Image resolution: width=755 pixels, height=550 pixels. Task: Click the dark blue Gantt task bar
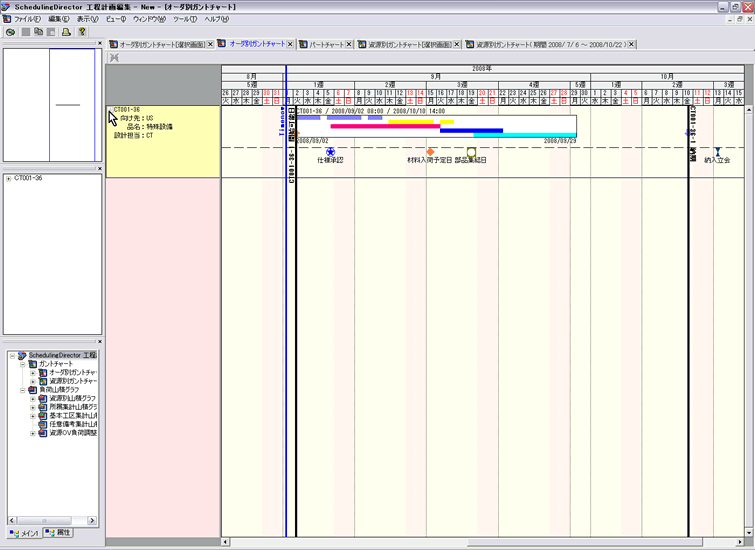tap(471, 131)
